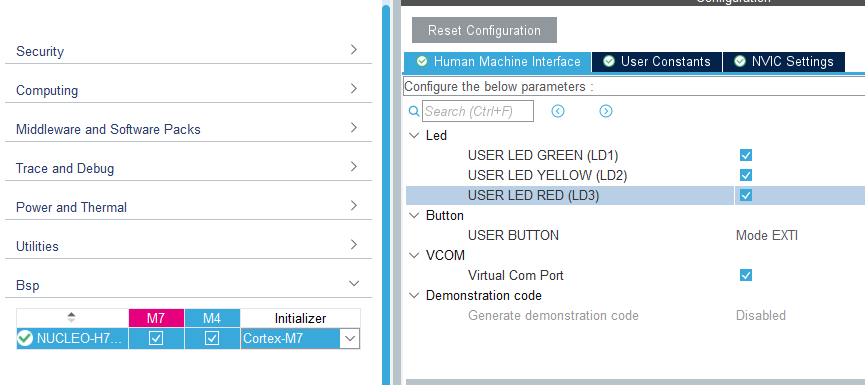Open the Initializer Cortex-M7 dropdown
865x385 pixels.
point(349,338)
